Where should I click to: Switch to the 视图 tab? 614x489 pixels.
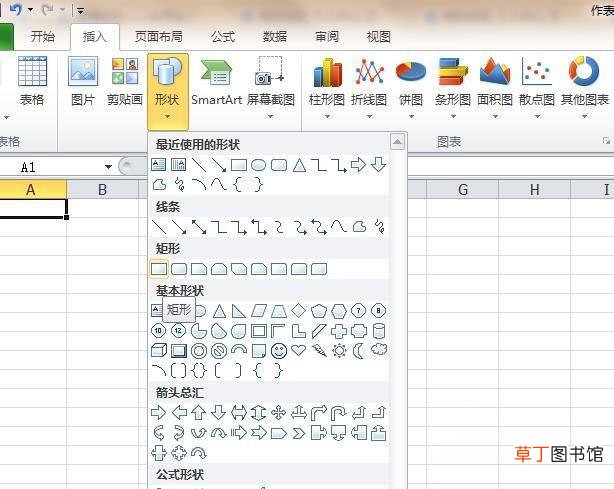pyautogui.click(x=379, y=37)
